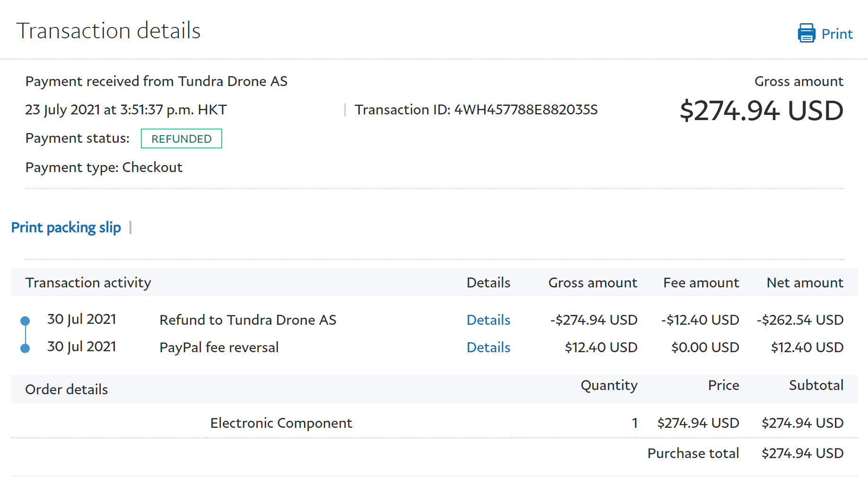Click the Transaction activity section header
This screenshot has height=477, width=868.
point(88,283)
